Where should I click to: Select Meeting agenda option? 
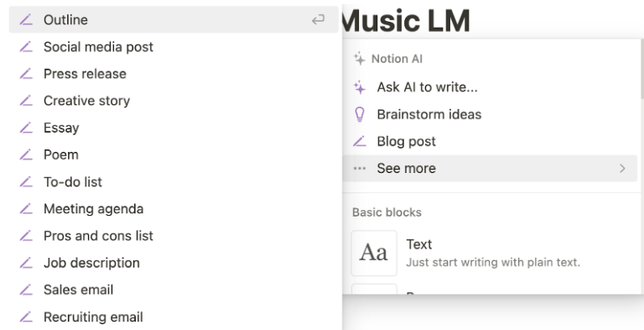(176, 209)
